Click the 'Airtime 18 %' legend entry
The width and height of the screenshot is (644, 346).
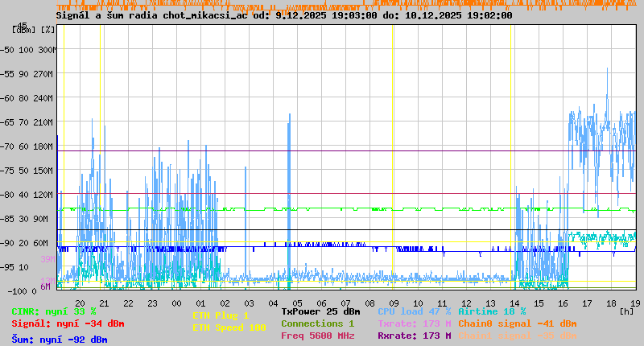click(492, 311)
